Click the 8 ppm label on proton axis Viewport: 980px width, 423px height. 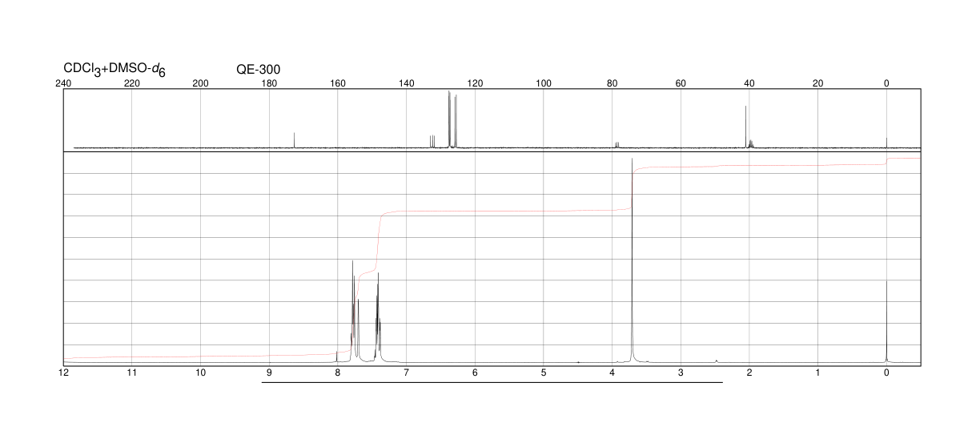click(x=338, y=373)
